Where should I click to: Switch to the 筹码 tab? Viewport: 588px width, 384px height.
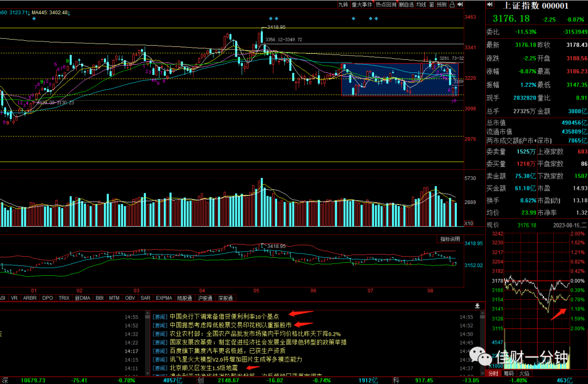click(x=509, y=374)
